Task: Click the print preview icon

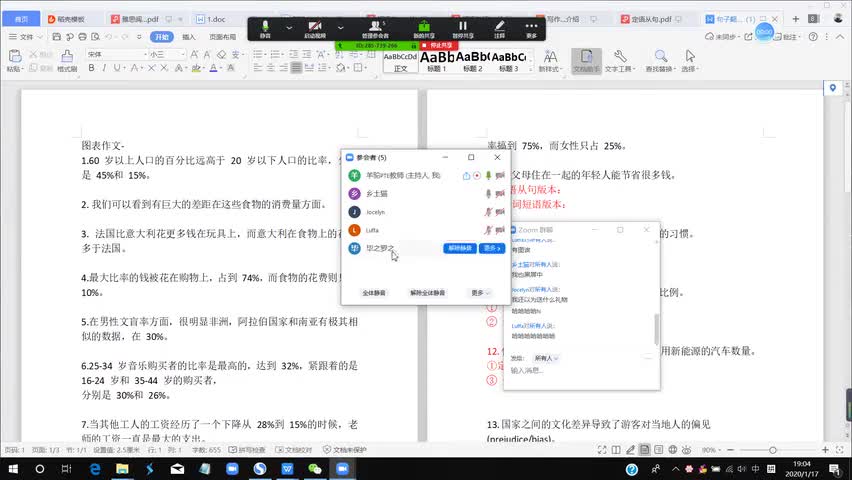Action: (x=96, y=37)
